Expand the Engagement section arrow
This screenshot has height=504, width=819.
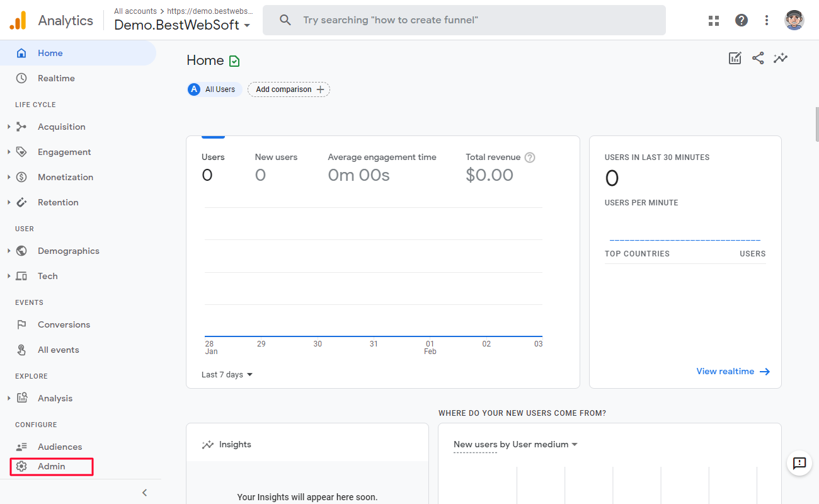[9, 152]
